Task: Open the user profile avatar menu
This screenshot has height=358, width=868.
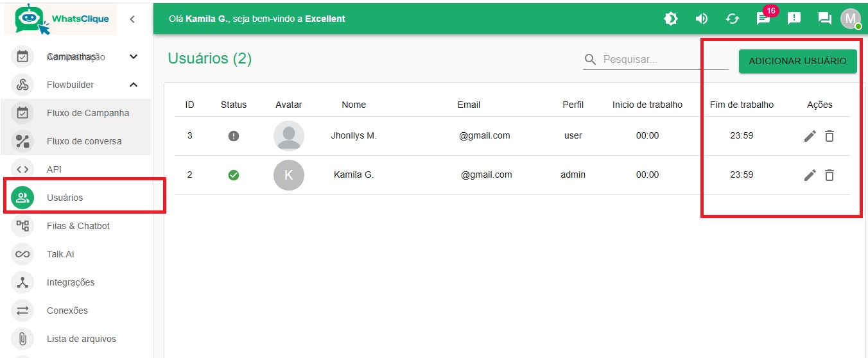Action: click(851, 19)
